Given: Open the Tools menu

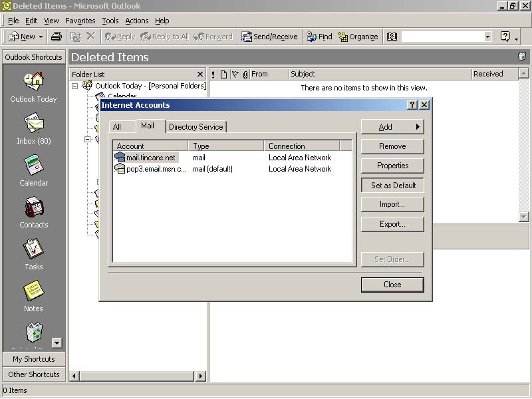Looking at the screenshot, I should 110,21.
